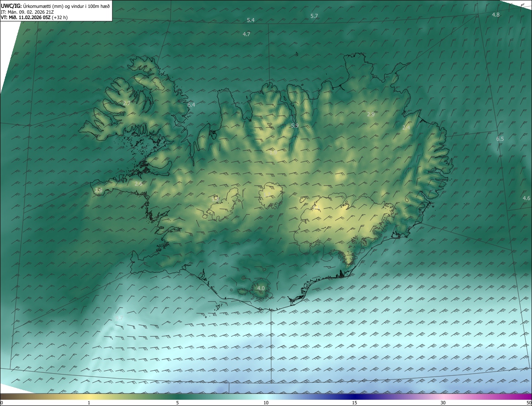Click the 15 label on the color scale
The height and width of the screenshot is (406, 532).
pyautogui.click(x=355, y=403)
